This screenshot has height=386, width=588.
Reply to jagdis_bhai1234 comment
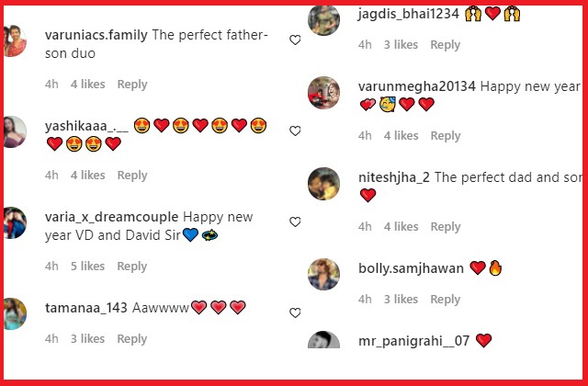[x=445, y=45]
